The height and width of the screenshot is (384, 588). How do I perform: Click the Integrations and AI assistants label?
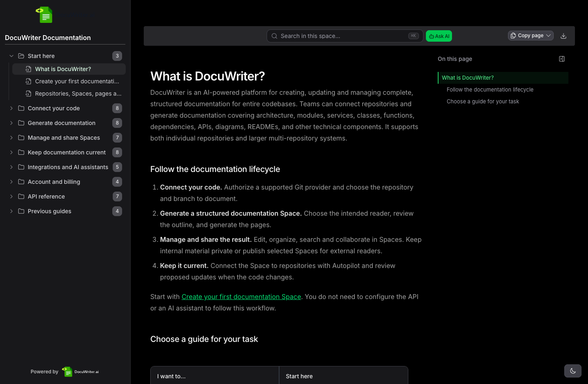click(x=68, y=167)
